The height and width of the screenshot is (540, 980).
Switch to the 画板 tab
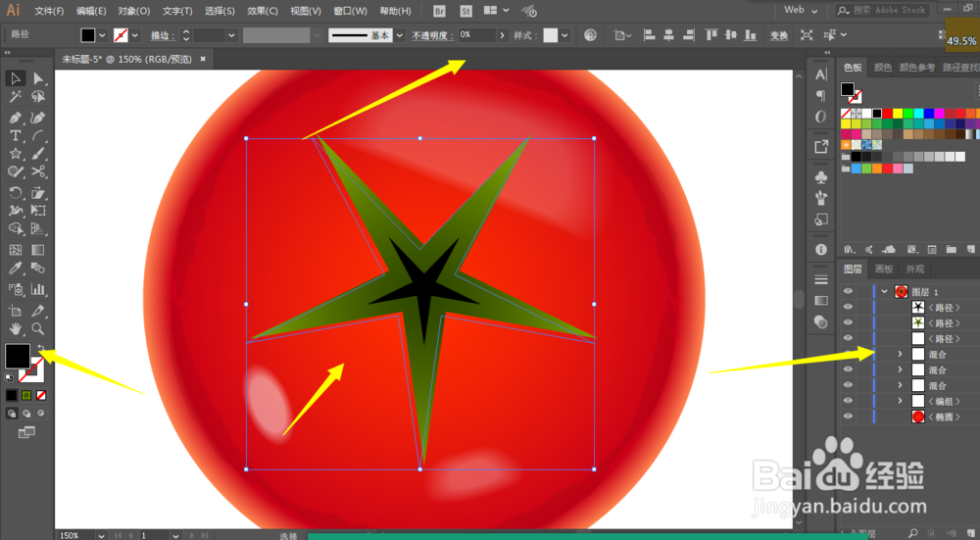point(883,269)
